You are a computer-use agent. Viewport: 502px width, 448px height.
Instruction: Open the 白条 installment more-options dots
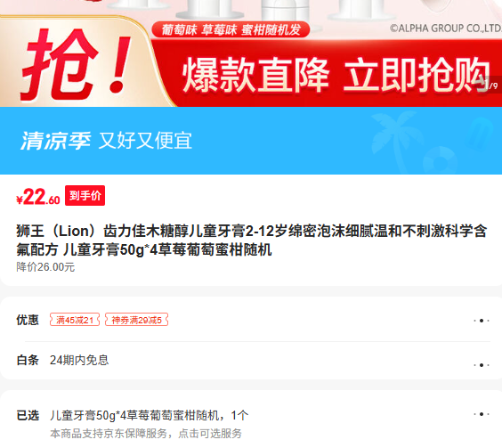[482, 365]
